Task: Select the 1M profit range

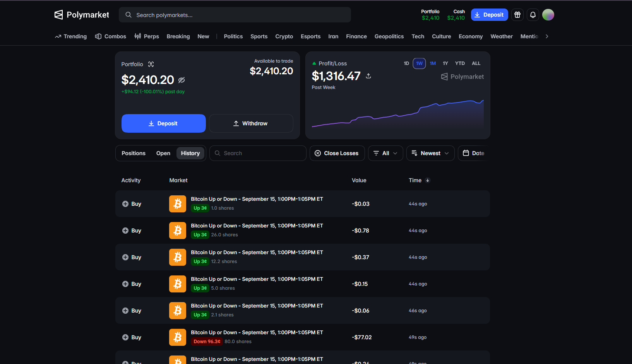Action: [x=433, y=63]
